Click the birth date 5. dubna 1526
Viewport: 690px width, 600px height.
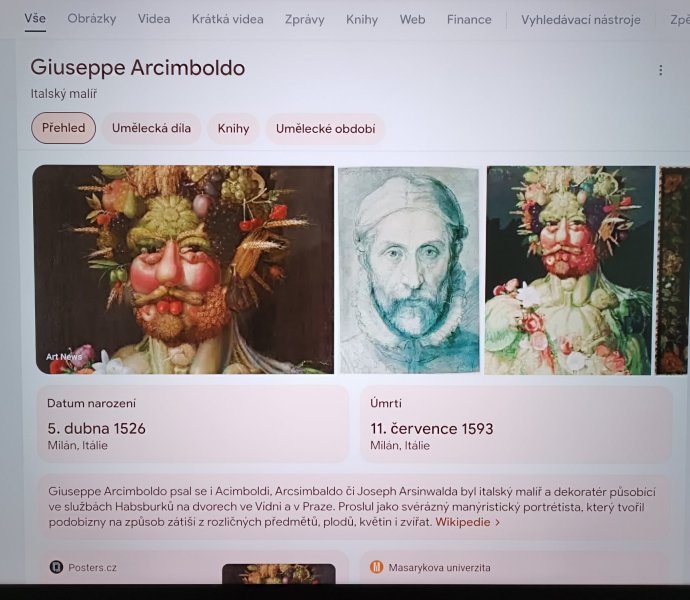pyautogui.click(x=96, y=428)
